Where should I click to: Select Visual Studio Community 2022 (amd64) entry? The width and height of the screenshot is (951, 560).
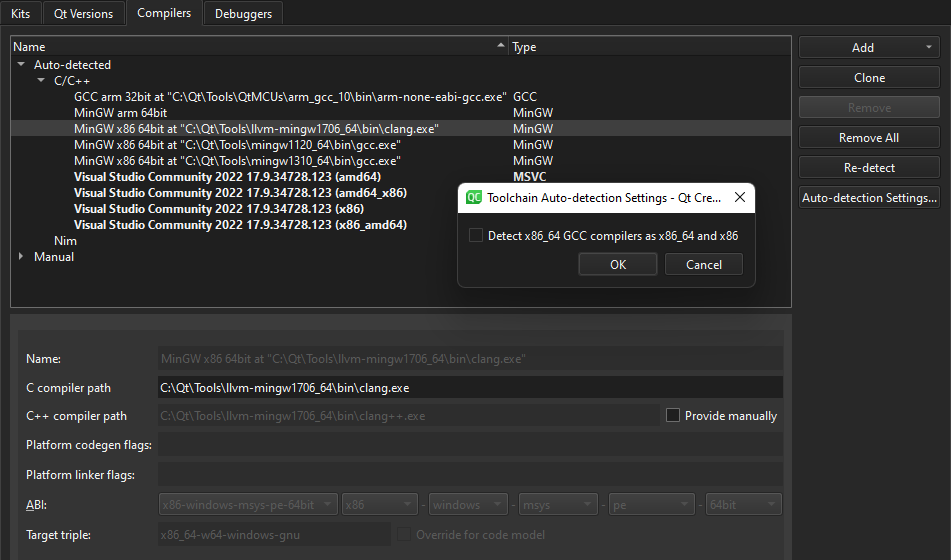click(240, 177)
